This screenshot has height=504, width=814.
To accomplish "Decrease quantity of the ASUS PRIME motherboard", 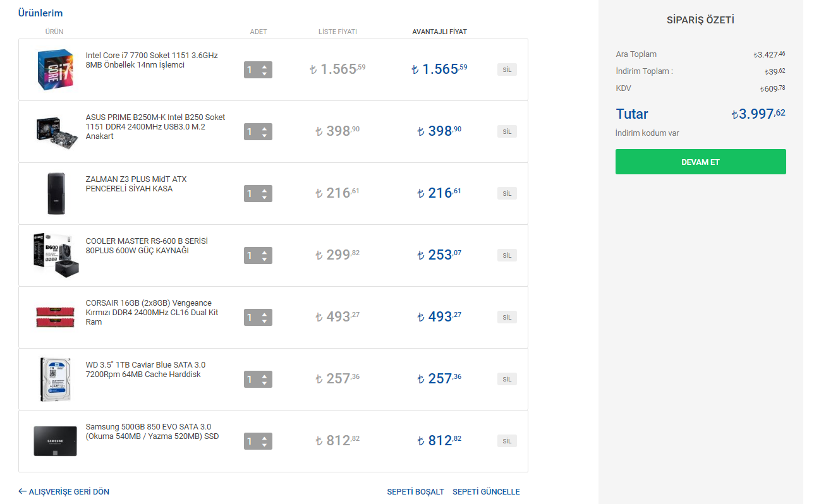I will tap(264, 135).
